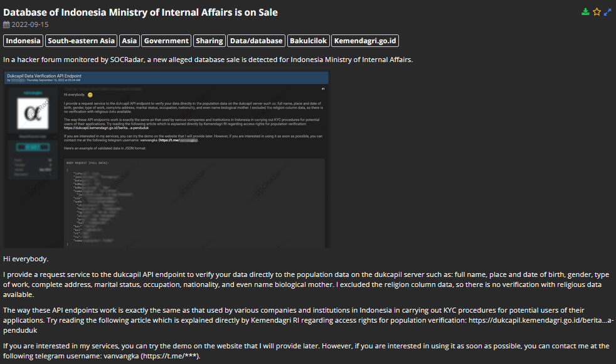
Task: Click the 'Hi everybody.' line
Action: (x=26, y=259)
